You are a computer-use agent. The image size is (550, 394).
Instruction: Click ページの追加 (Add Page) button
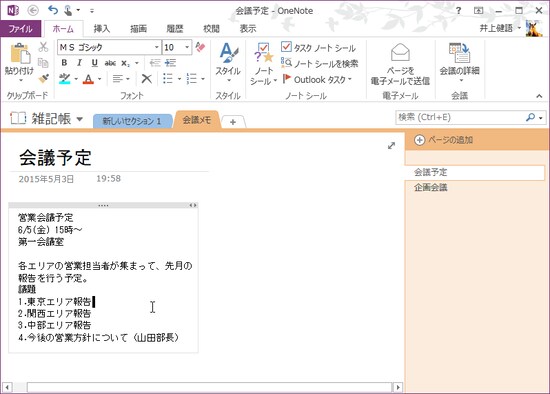(444, 140)
